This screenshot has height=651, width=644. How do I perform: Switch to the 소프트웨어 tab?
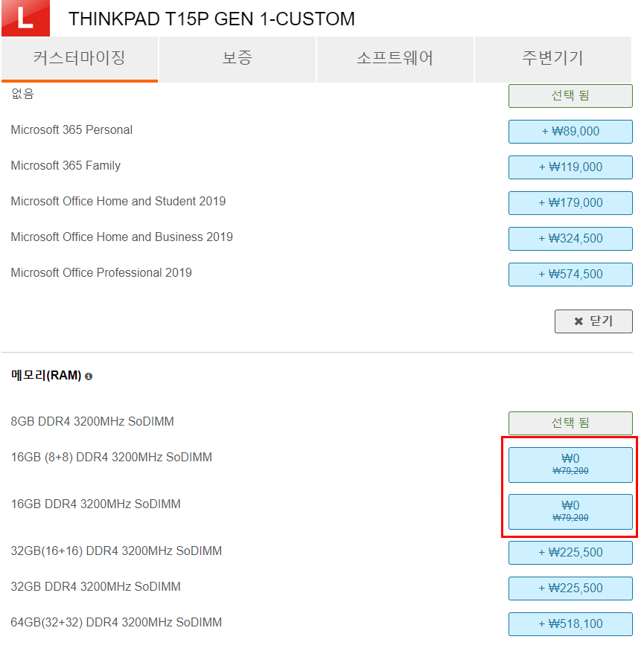pyautogui.click(x=395, y=59)
